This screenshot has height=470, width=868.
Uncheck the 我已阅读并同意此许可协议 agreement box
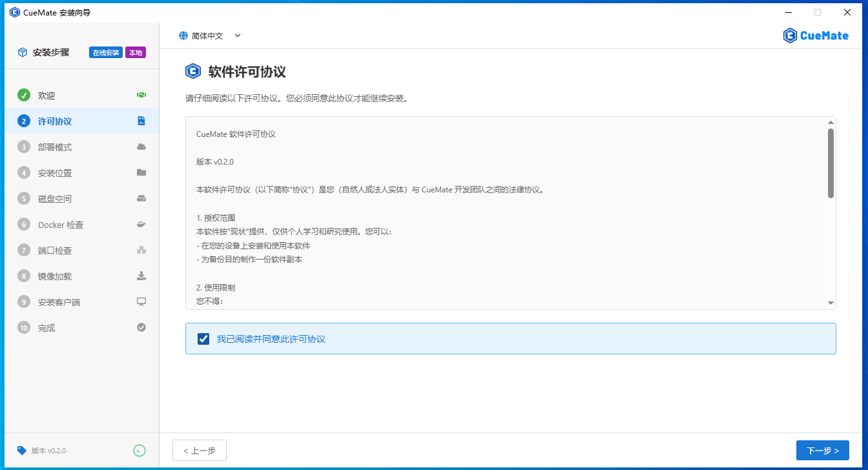[203, 338]
